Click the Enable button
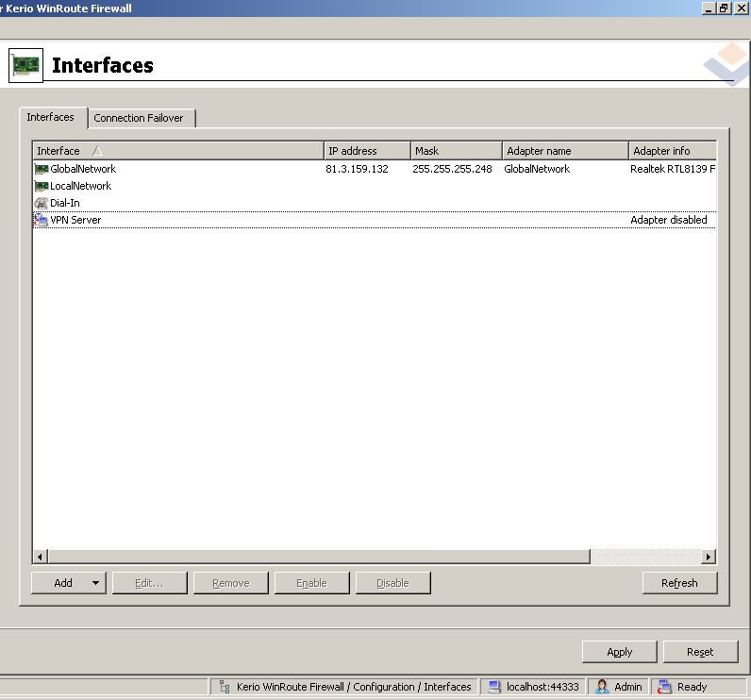This screenshot has height=700, width=751. coord(311,583)
